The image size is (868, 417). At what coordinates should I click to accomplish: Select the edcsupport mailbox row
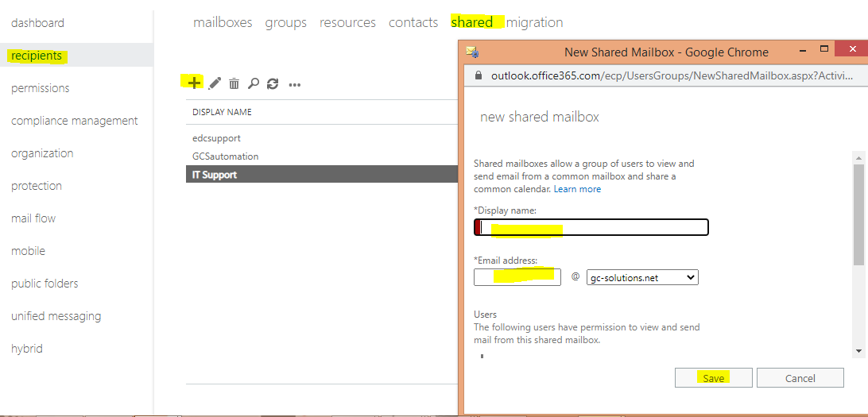tap(322, 138)
